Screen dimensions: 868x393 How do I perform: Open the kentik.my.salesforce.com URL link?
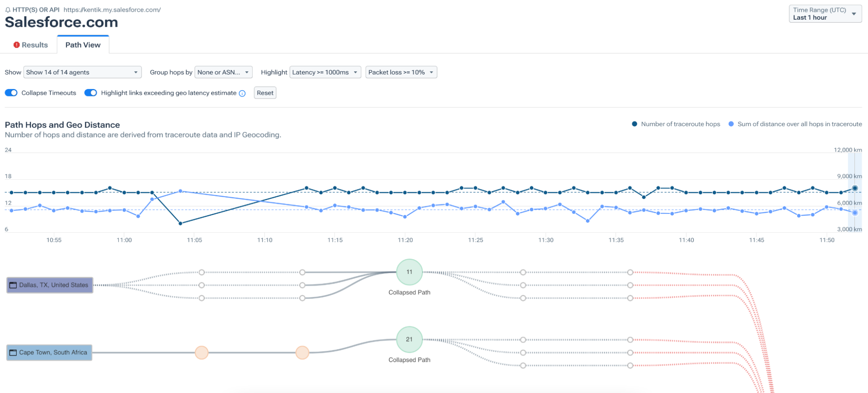[112, 10]
